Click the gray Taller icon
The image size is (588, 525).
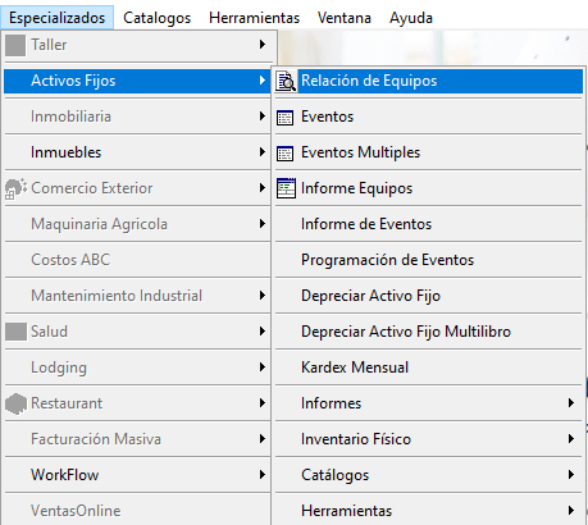15,45
